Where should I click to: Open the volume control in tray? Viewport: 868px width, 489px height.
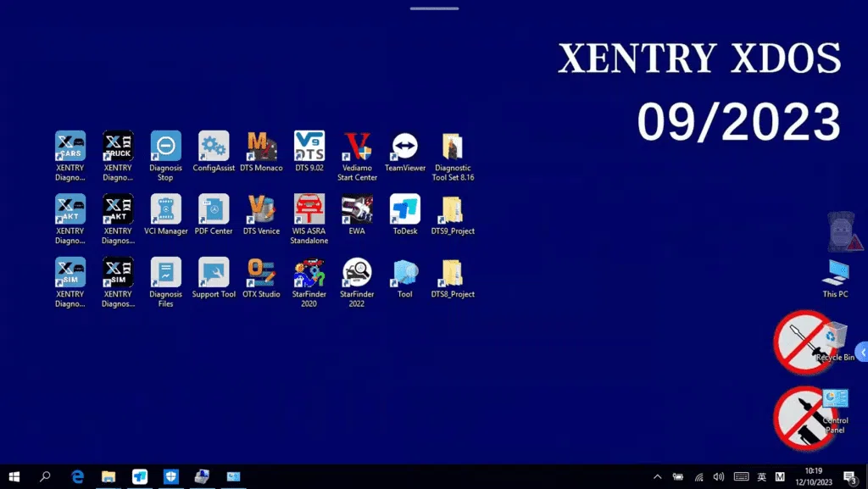[719, 477]
